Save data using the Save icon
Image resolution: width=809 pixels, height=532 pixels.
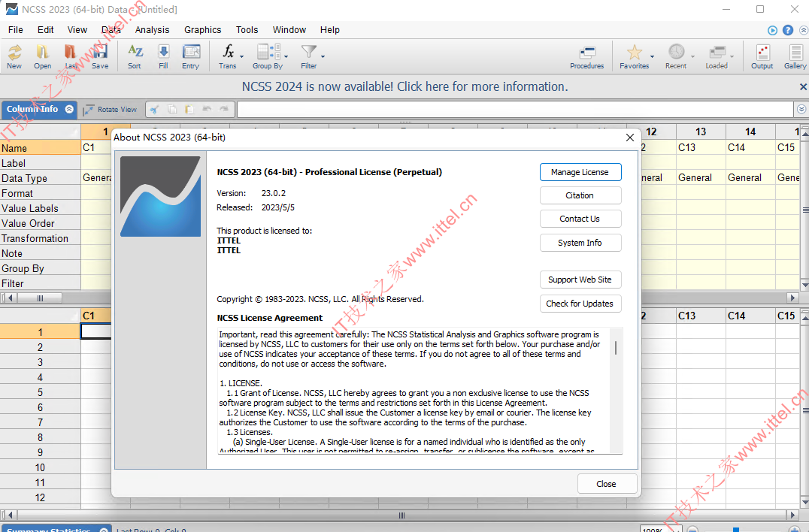(x=100, y=56)
